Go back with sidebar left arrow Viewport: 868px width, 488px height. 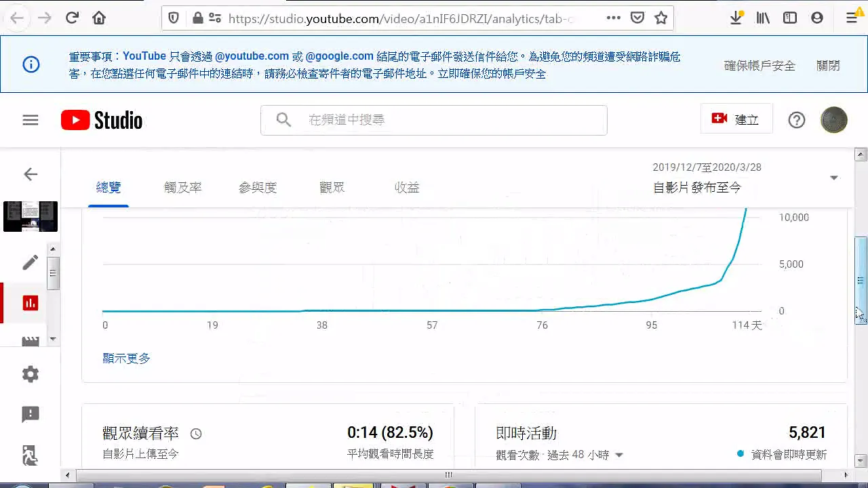31,174
